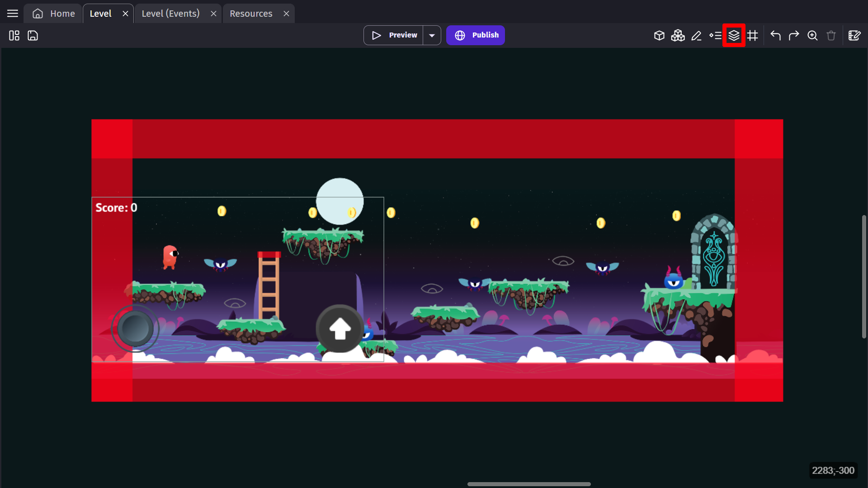Switch to the Resources tab
Viewport: 868px width, 488px height.
251,14
